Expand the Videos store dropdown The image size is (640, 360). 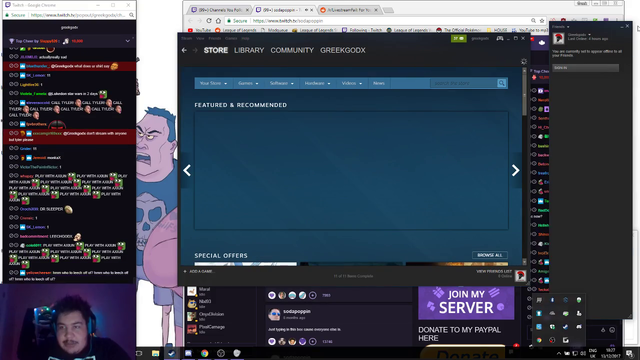pos(352,83)
